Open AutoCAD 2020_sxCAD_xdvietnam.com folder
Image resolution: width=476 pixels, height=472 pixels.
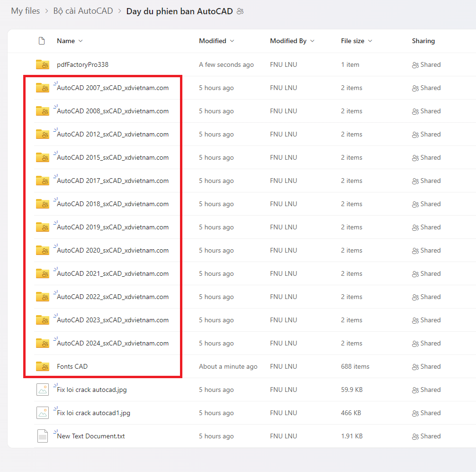click(x=113, y=251)
